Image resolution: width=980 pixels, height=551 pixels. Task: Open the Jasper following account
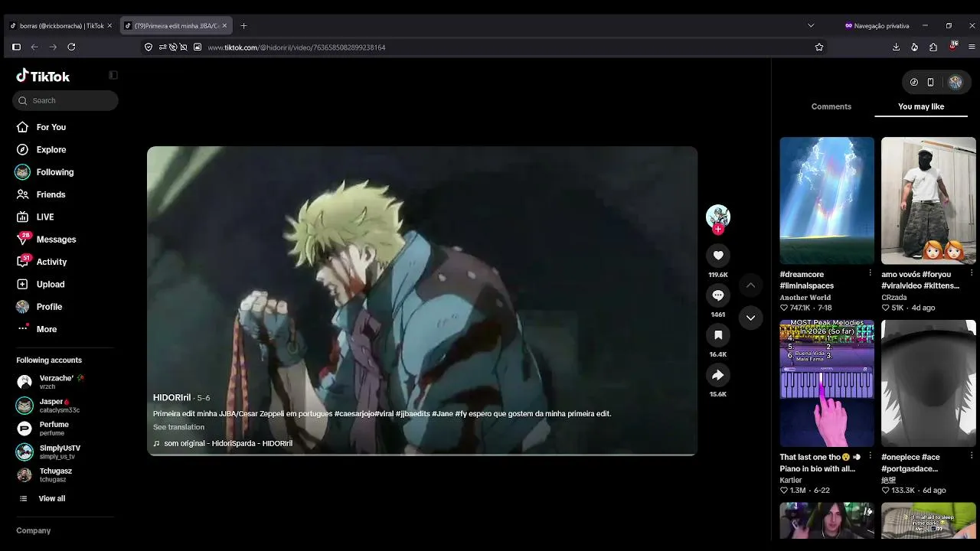point(64,406)
